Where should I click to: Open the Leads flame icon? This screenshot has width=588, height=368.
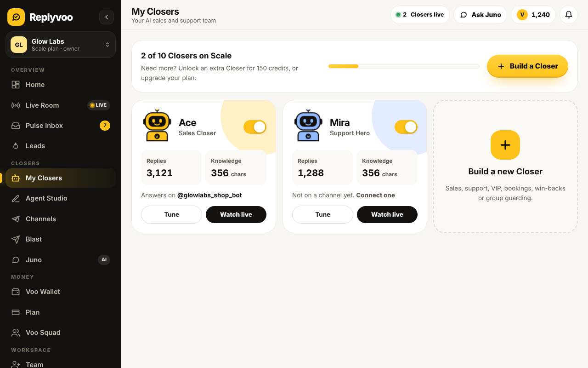coord(16,146)
